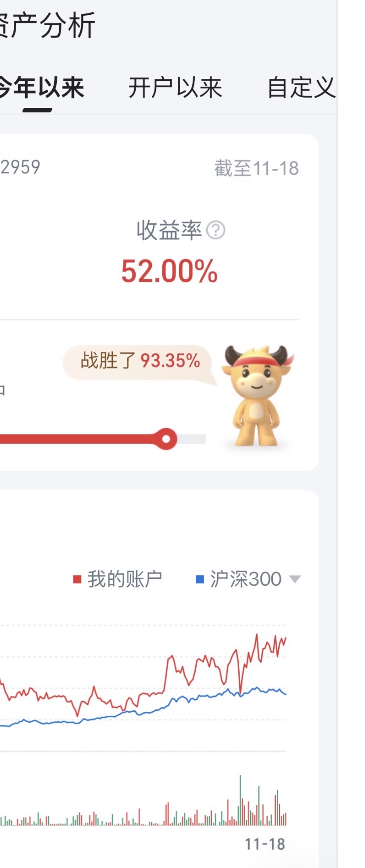Click the red account line's latest peak
The image size is (365, 868).
tap(257, 635)
